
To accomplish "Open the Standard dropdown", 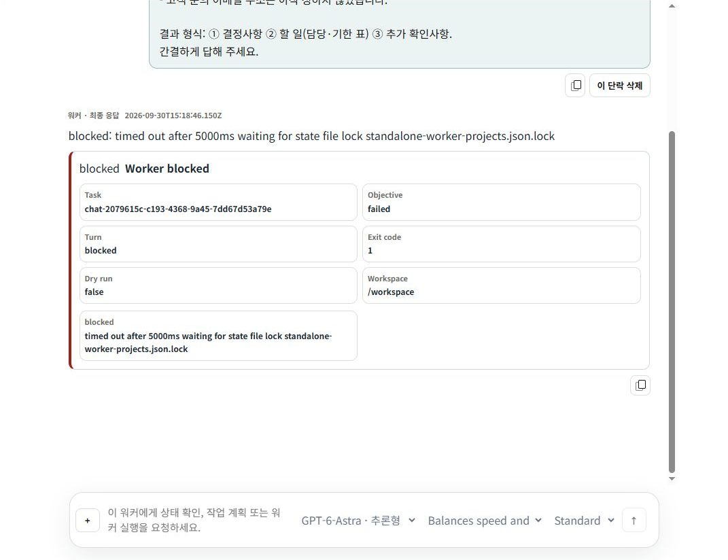I will click(x=584, y=521).
